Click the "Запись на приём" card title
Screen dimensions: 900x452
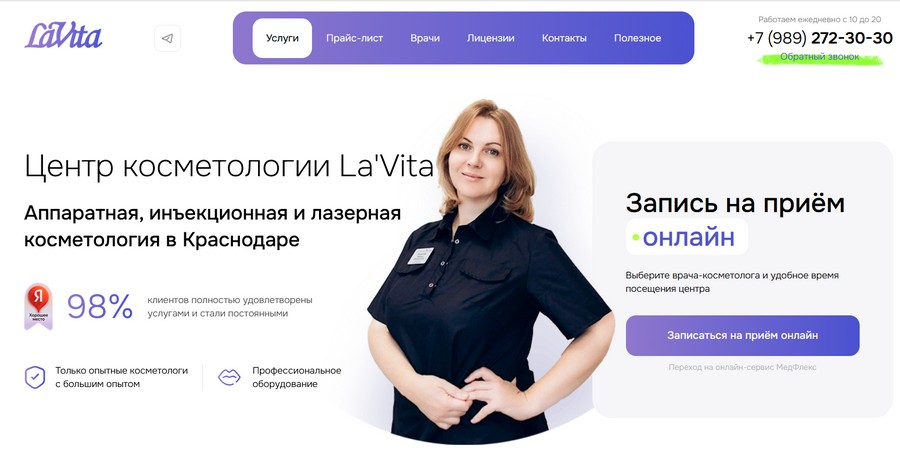click(x=735, y=203)
